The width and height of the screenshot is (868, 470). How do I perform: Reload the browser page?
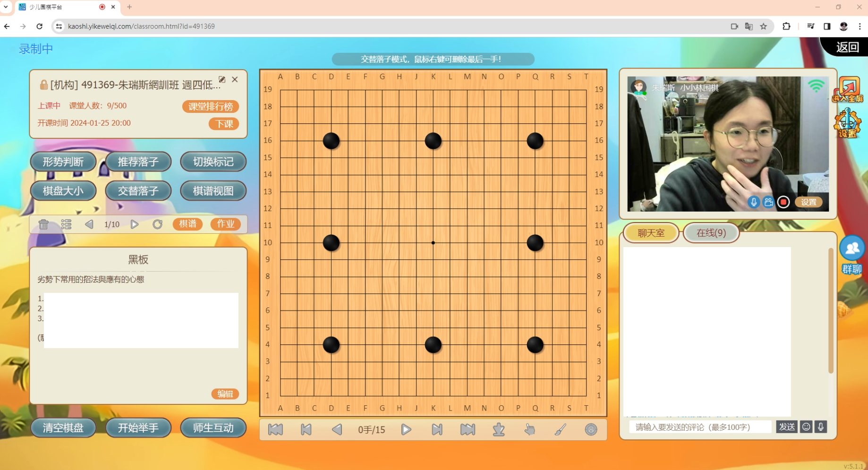(40, 26)
